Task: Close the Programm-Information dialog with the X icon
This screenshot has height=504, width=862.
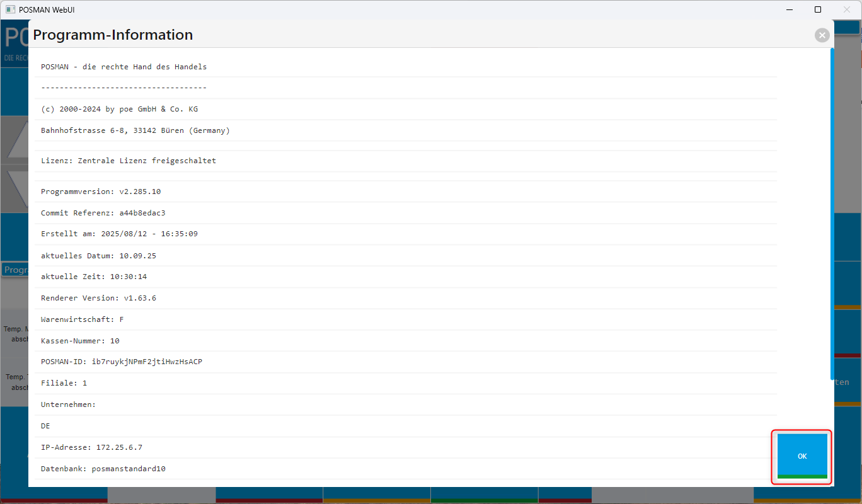Action: [822, 35]
